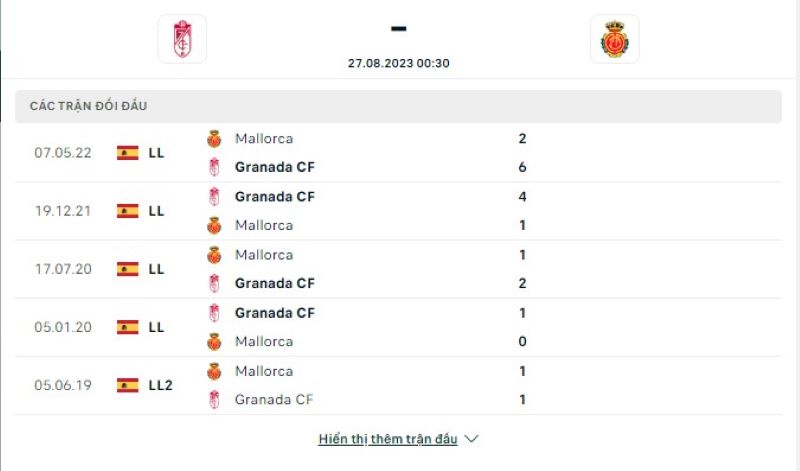Viewport: 800px width, 471px height.
Task: Click score 6 for Granada CF on 07.05.22
Action: 523,167
